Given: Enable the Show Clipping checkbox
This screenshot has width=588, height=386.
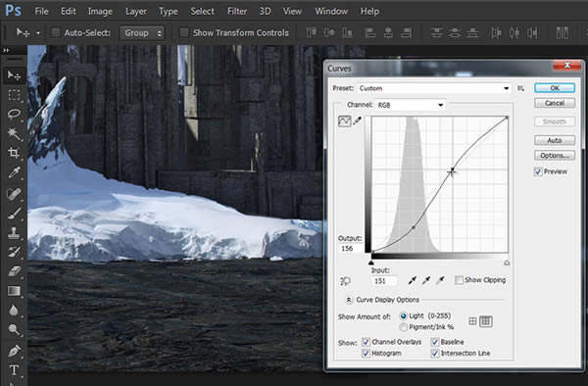Looking at the screenshot, I should click(x=459, y=280).
